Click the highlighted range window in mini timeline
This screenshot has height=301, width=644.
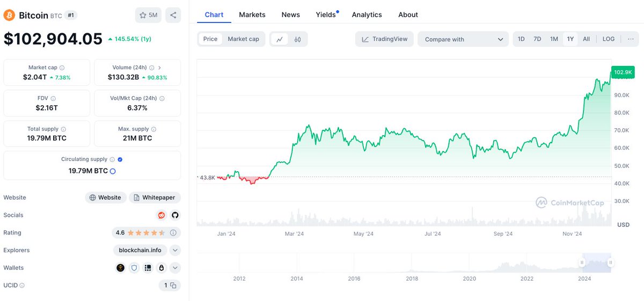(596, 262)
